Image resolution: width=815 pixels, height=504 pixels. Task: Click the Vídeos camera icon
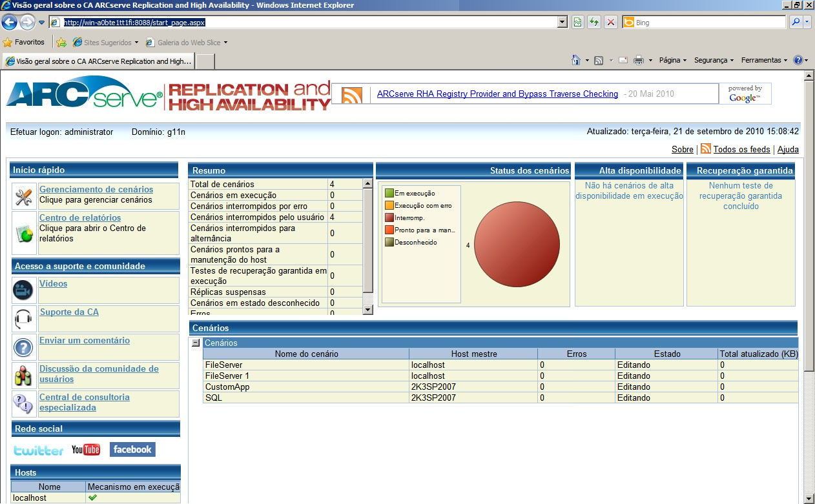(x=24, y=290)
